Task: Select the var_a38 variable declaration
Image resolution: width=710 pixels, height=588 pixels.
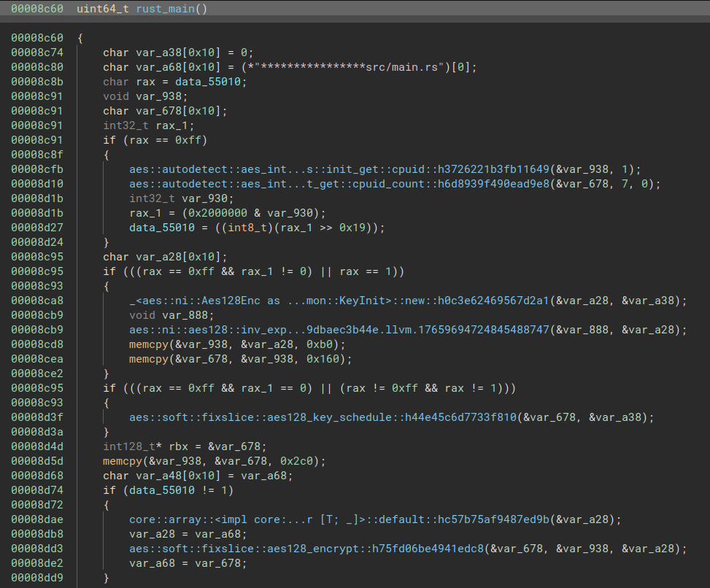Action: point(157,52)
